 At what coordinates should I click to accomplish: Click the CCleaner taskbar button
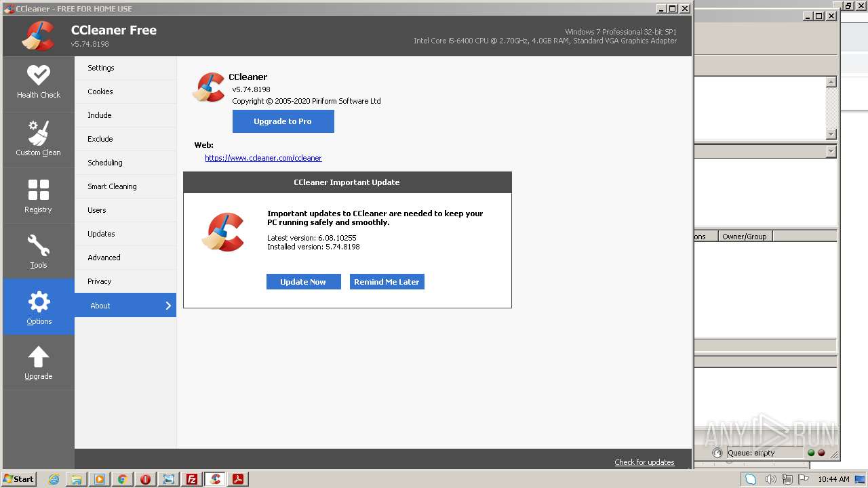tap(215, 479)
